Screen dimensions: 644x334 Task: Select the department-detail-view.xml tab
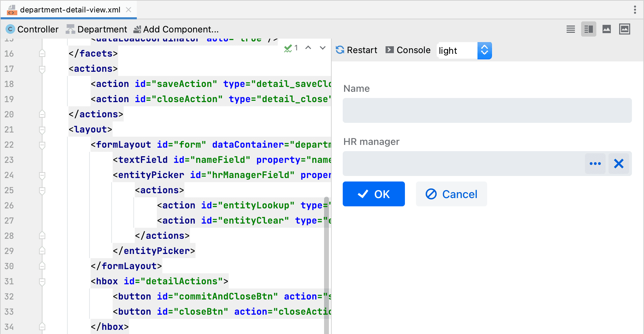tap(70, 10)
